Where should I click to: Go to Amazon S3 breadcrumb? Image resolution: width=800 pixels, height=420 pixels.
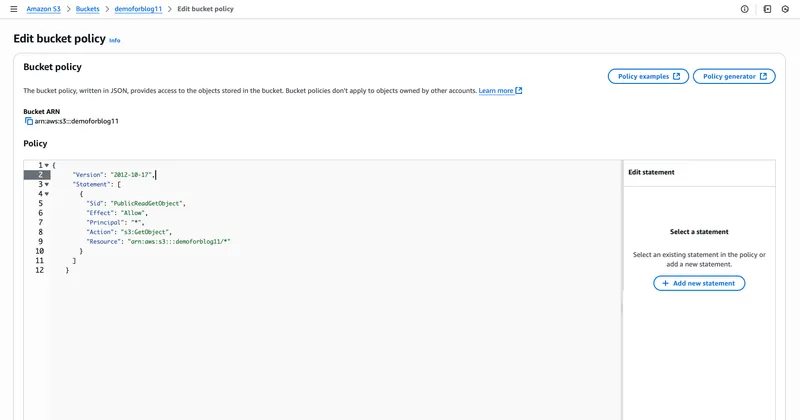tap(47, 9)
